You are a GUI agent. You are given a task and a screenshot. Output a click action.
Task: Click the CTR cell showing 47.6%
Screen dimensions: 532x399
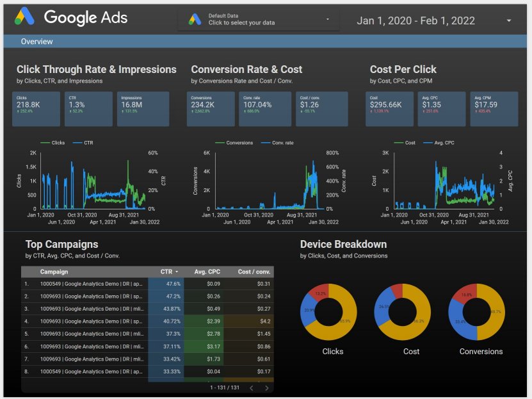click(x=166, y=284)
